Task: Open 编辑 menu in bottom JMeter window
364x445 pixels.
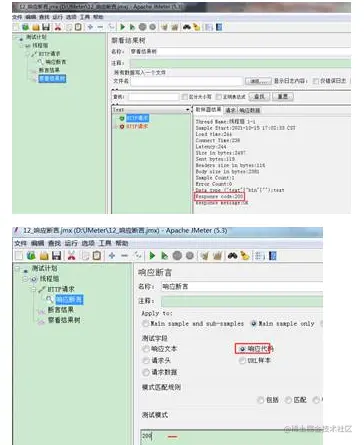Action: pos(37,243)
